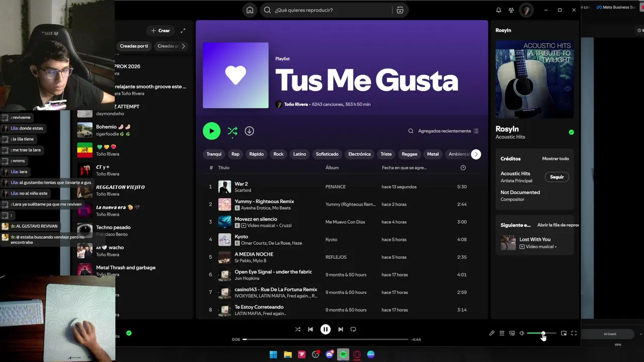
Task: Pause the current song
Action: 326,329
